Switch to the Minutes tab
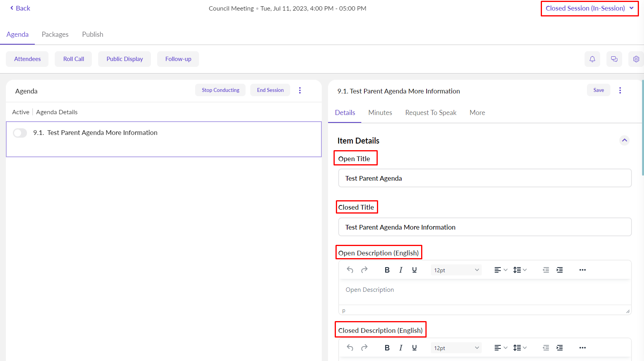The height and width of the screenshot is (361, 644). [x=380, y=113]
